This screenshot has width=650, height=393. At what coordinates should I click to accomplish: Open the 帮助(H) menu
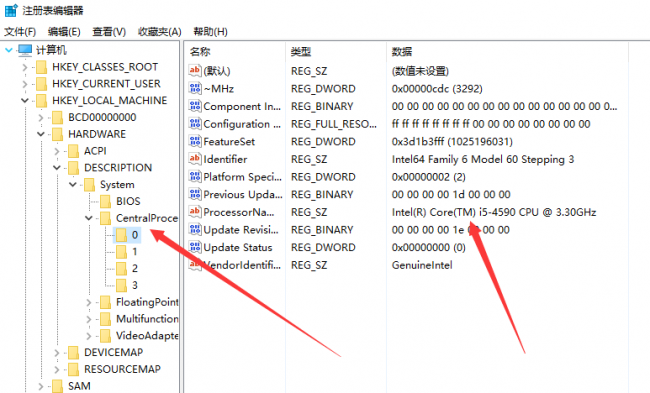click(x=211, y=32)
